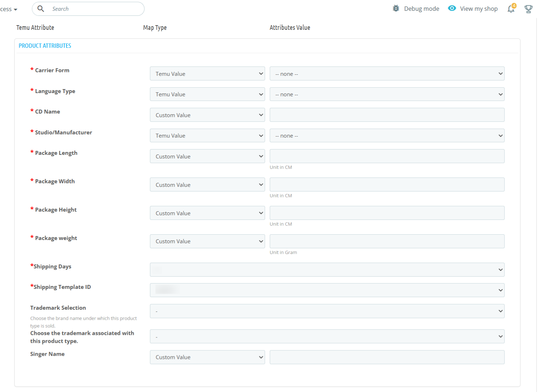Click the search magnifier icon
This screenshot has width=540, height=392.
41,9
